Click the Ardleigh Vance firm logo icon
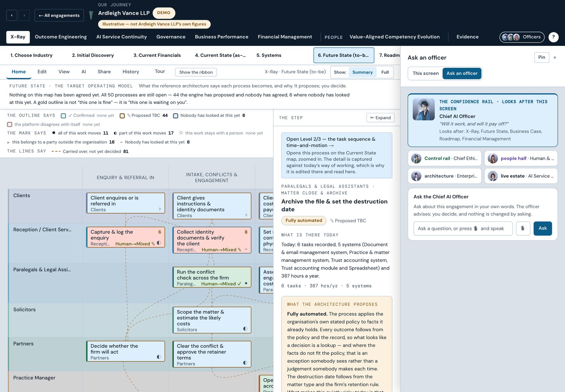This screenshot has height=392, width=565. [91, 15]
